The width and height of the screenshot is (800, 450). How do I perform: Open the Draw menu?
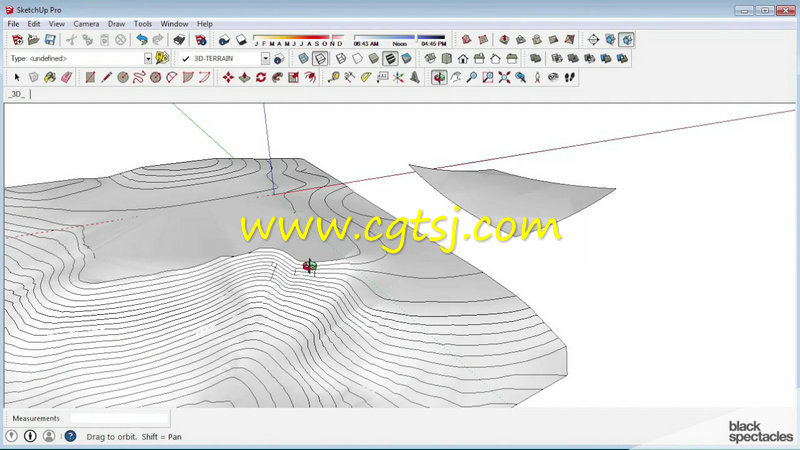[116, 23]
